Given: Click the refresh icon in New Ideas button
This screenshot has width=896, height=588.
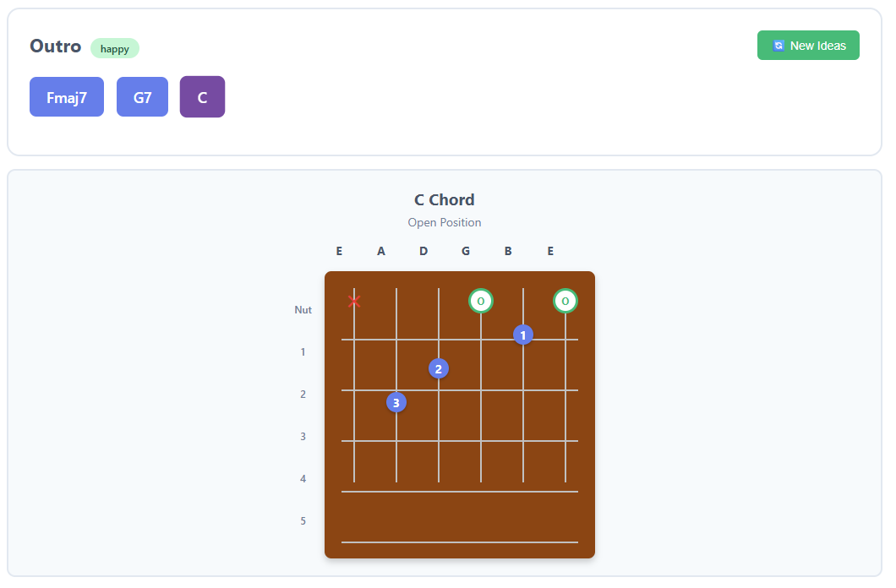Looking at the screenshot, I should 779,45.
